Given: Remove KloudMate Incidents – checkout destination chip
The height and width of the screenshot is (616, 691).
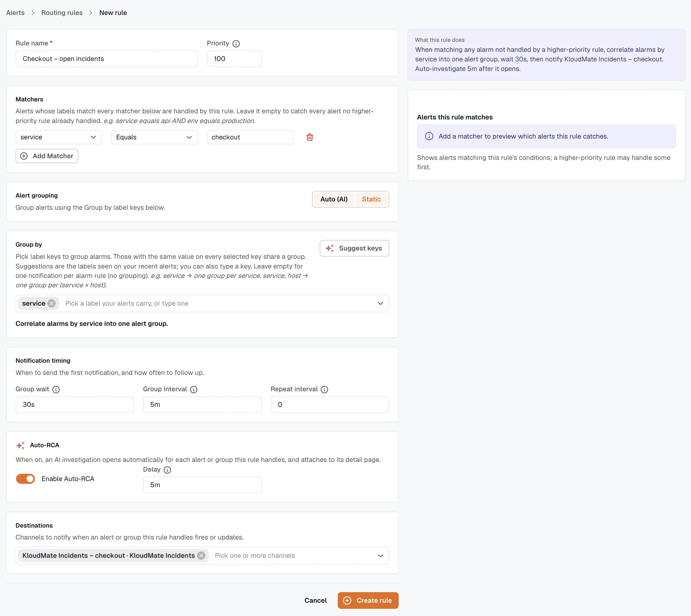Looking at the screenshot, I should 201,555.
